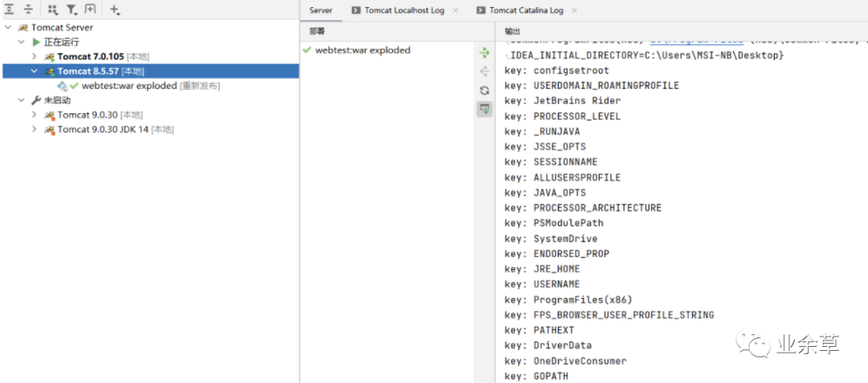Viewport: 868px width, 383px height.
Task: Select webtest:war exploded [重新发布] tree row
Action: point(150,86)
